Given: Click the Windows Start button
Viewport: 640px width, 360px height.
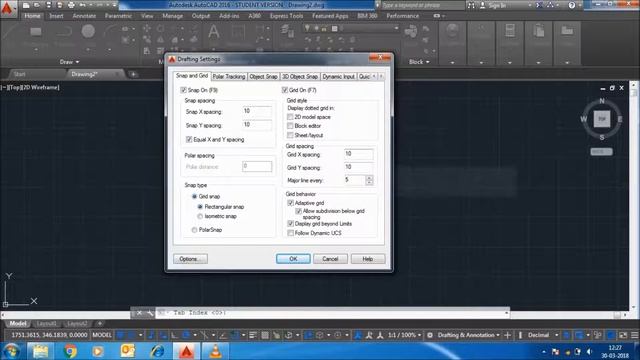Looking at the screenshot, I should point(11,351).
